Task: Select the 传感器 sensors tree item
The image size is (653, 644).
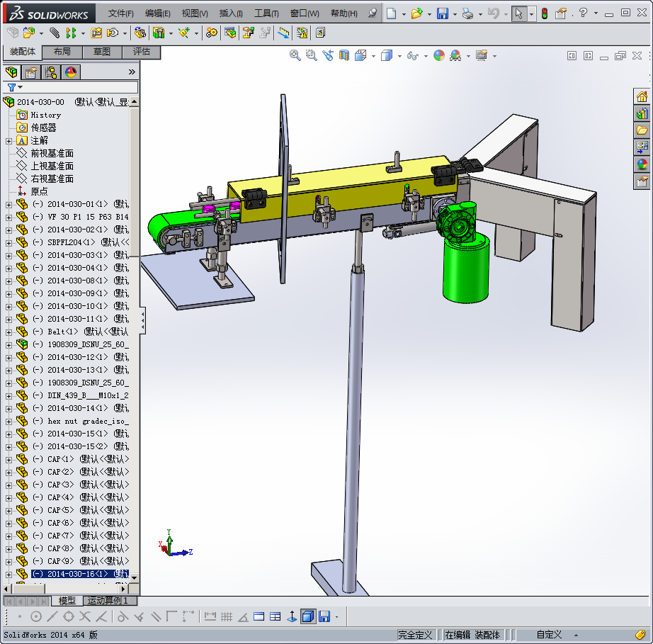Action: point(43,128)
